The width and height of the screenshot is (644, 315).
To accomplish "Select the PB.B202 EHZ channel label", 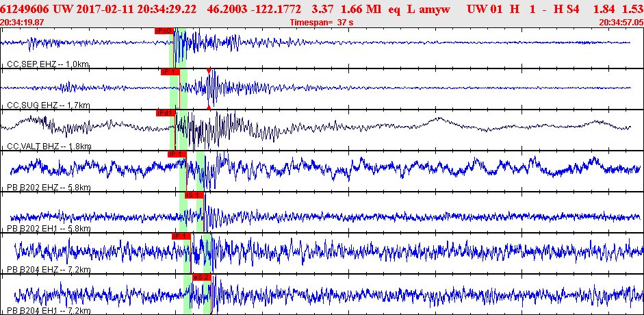I will pyautogui.click(x=49, y=188).
